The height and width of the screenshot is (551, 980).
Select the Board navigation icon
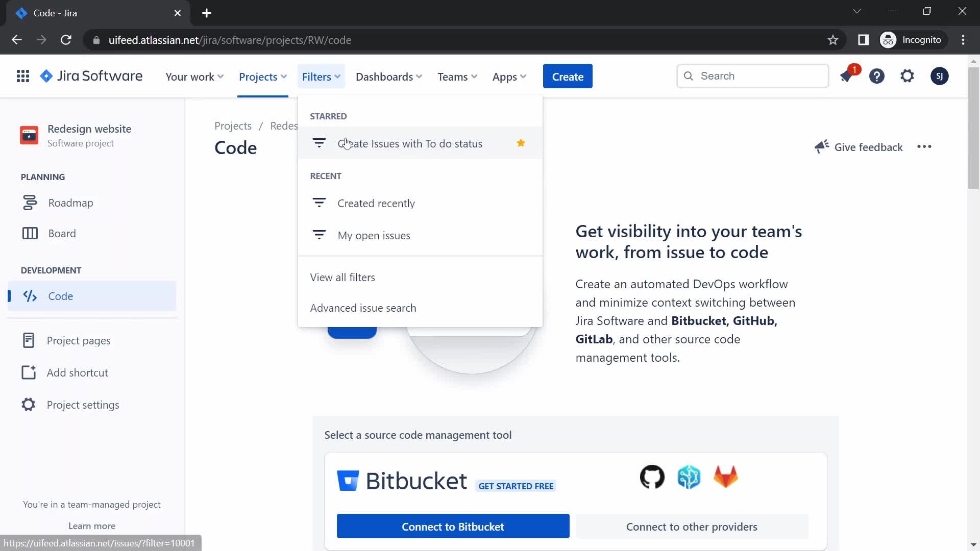coord(29,234)
